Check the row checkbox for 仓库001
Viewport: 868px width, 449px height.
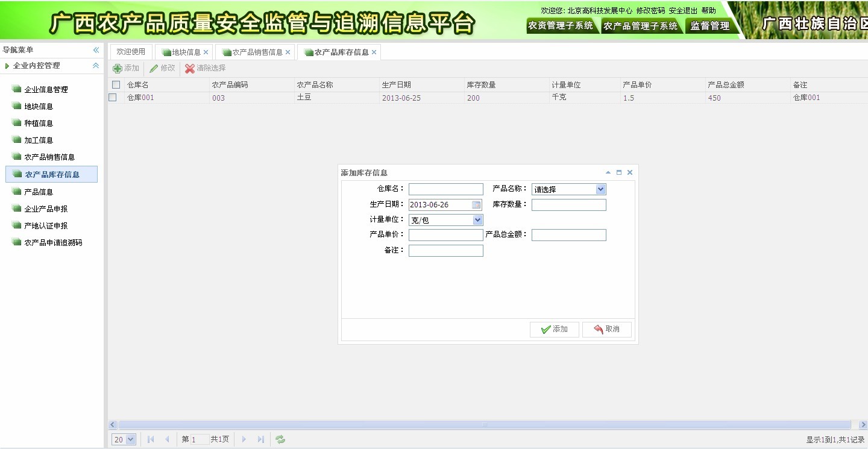tap(113, 97)
